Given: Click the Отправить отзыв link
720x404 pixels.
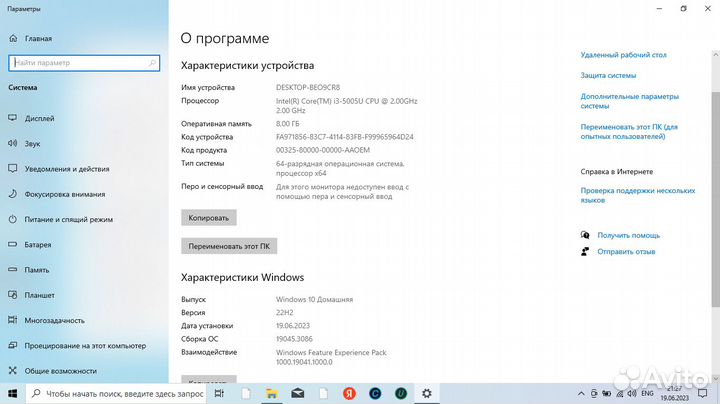Looking at the screenshot, I should click(626, 252).
